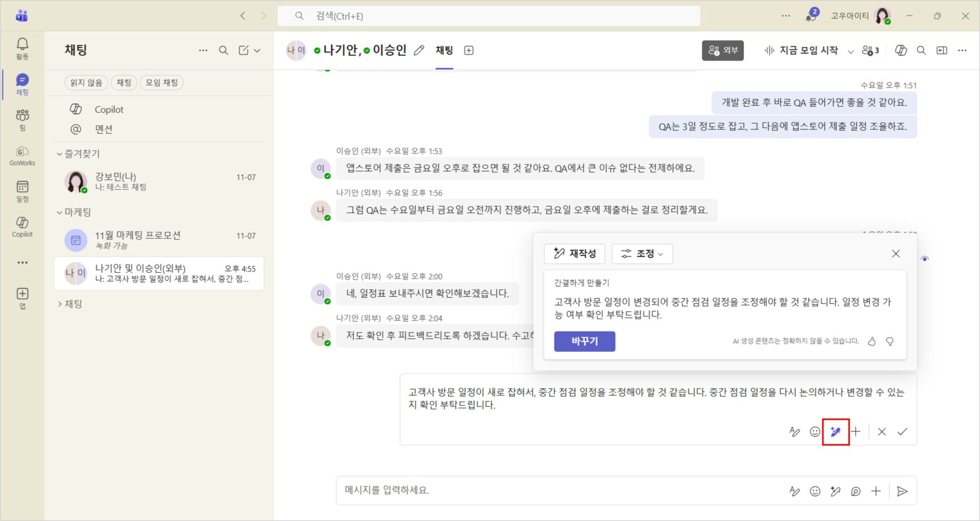980x521 pixels.
Task: Expand the collapsed 채팅 section in list
Action: click(x=60, y=304)
